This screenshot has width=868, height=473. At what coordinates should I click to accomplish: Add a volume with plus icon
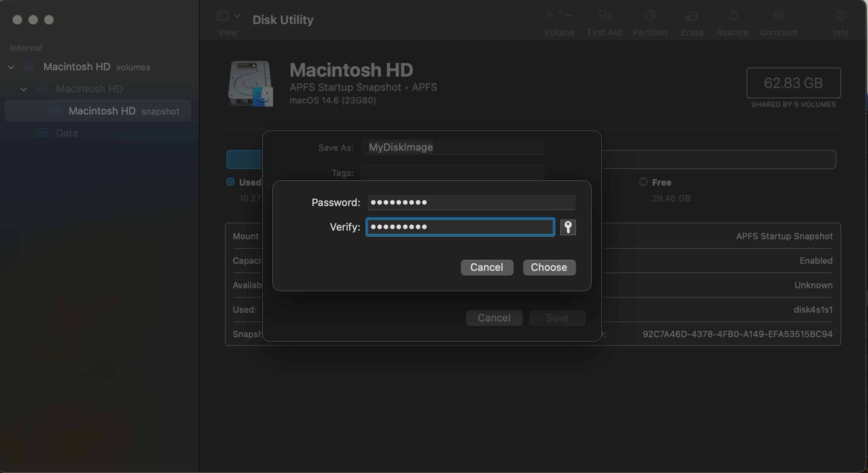tap(550, 15)
